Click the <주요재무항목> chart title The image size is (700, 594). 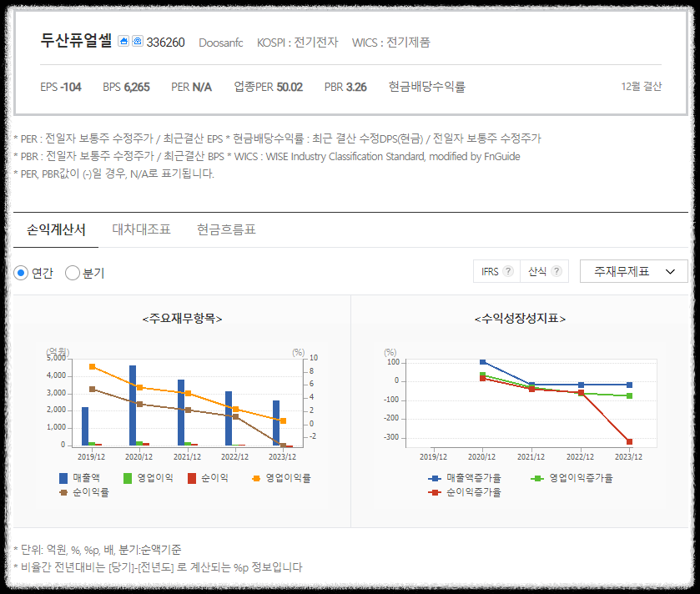coord(182,319)
